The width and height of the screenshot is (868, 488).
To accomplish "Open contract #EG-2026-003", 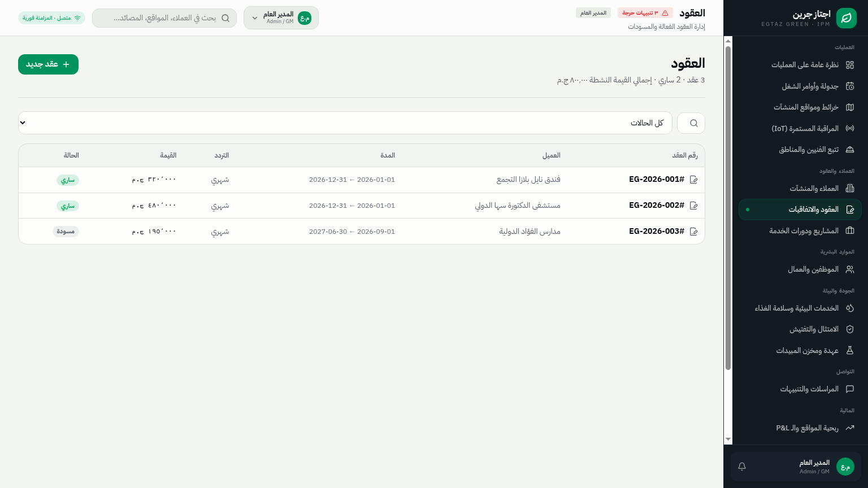I will tap(657, 232).
